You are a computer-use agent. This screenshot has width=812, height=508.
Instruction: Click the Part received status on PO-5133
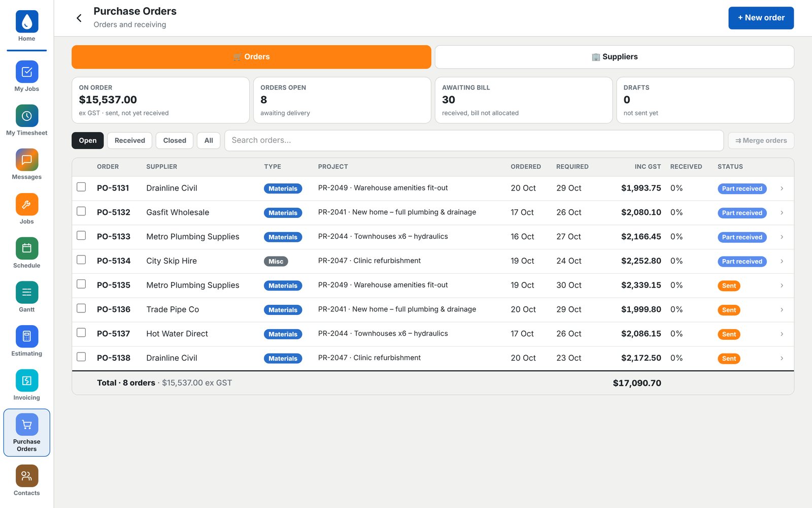tap(742, 237)
